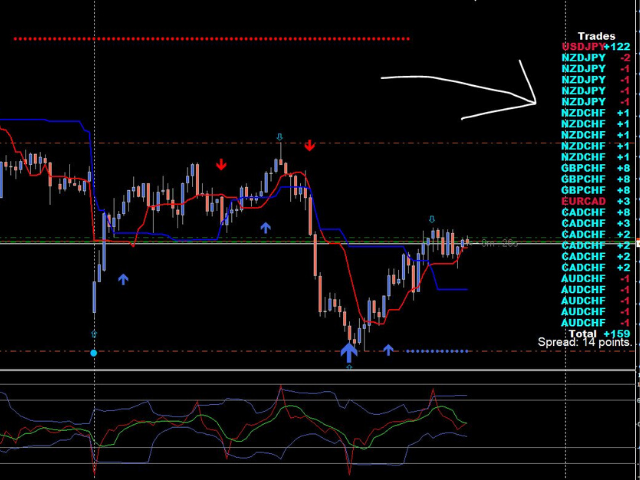
Task: Click the small hollow cyan arrow above the rightmost candles
Action: coord(432,219)
